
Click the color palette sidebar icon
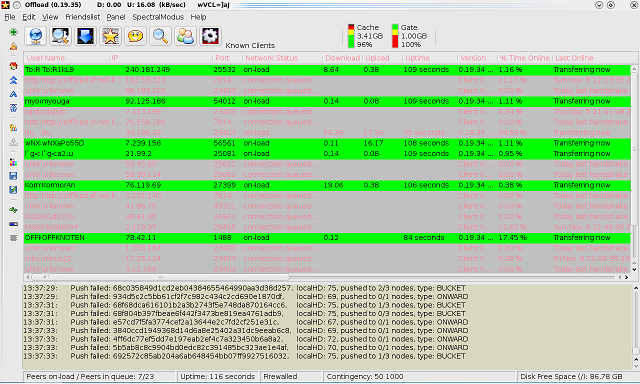click(x=13, y=162)
